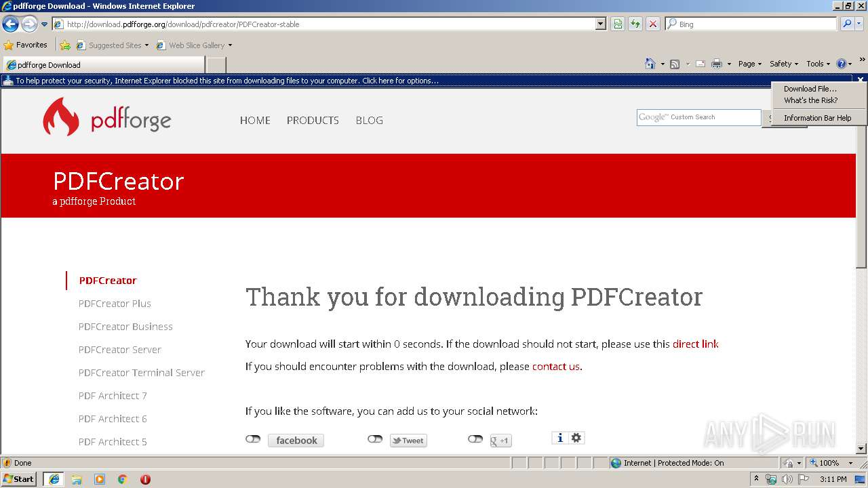Screen dimensions: 868x488
Task: Open the Safety menu
Action: click(783, 64)
